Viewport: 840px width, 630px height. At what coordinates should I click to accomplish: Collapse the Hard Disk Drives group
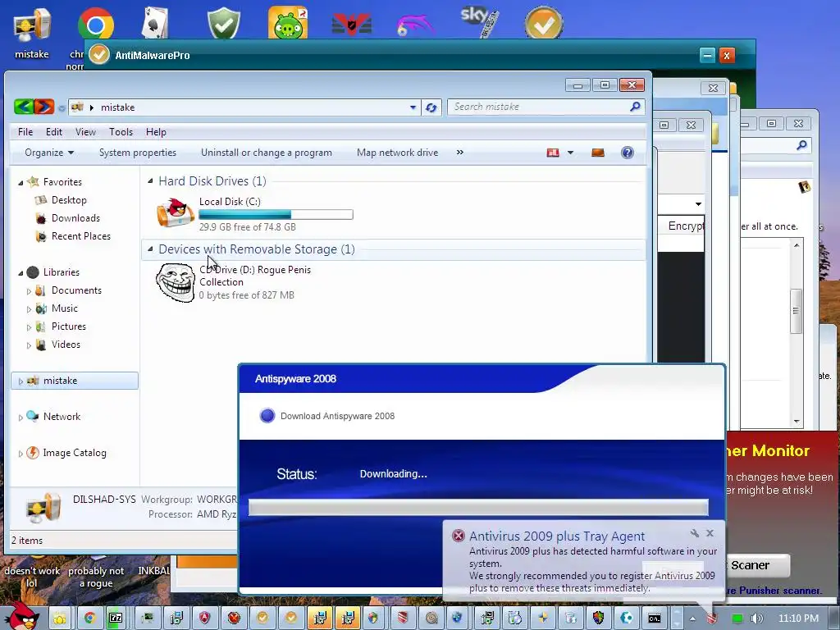pyautogui.click(x=151, y=181)
